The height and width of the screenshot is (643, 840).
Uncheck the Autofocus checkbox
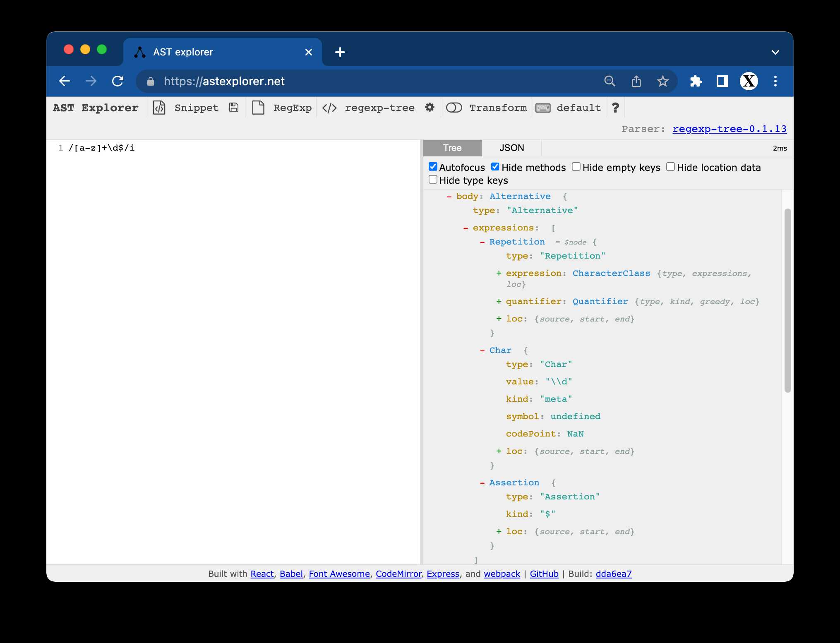coord(433,167)
